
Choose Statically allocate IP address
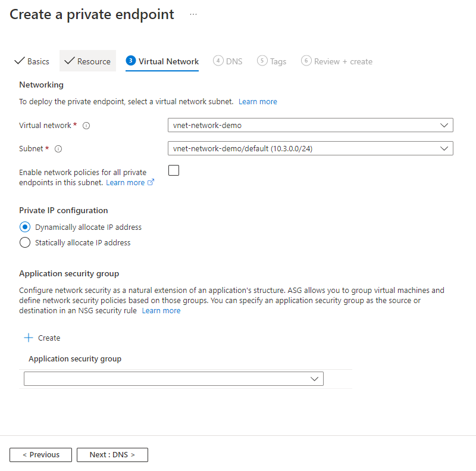(x=24, y=242)
